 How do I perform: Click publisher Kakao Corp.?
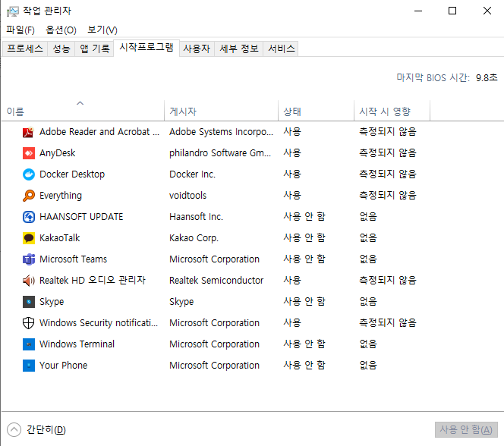[194, 238]
